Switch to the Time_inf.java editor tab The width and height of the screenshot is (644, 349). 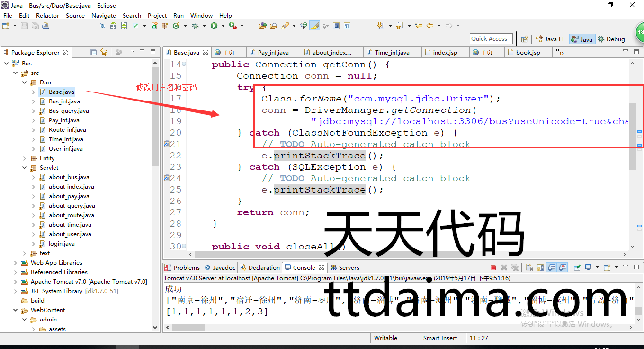click(x=392, y=52)
